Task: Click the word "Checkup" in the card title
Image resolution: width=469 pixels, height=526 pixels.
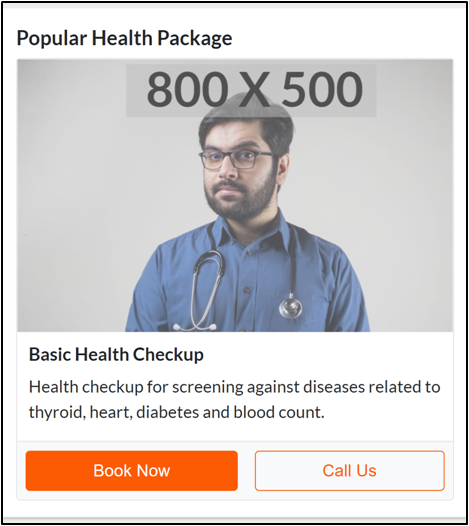Action: click(168, 355)
